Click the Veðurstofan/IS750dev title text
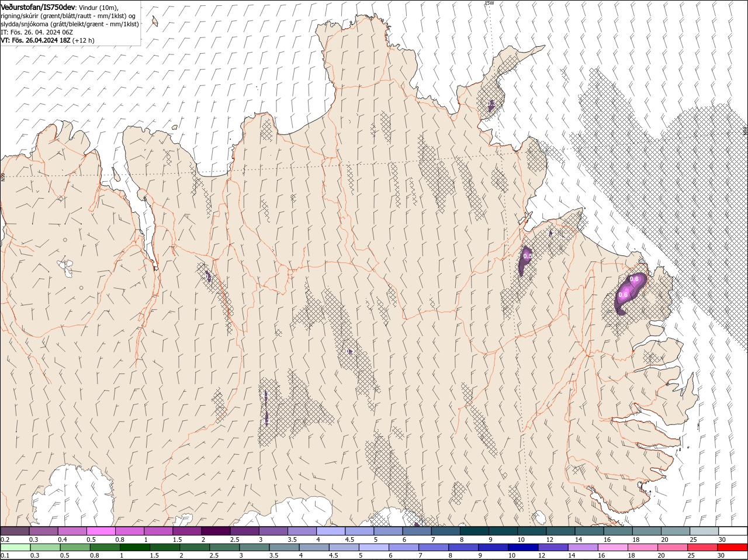Screen dimensions: 748x560 tap(38, 6)
